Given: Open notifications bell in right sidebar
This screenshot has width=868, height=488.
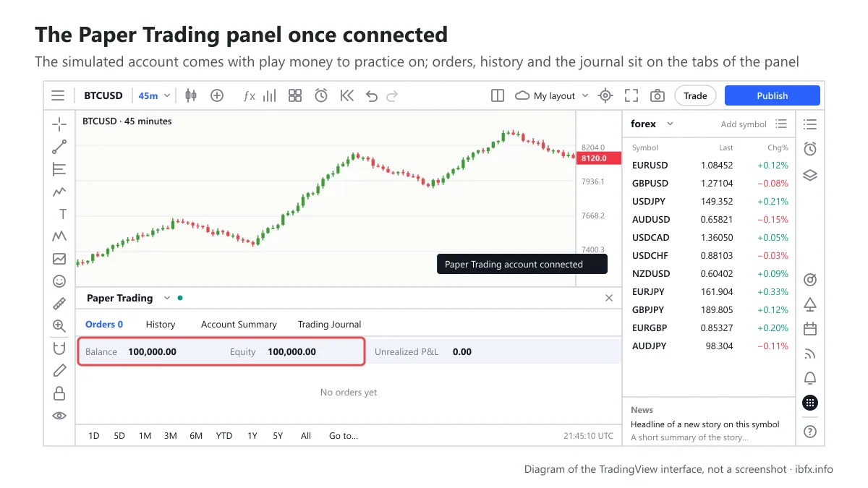Looking at the screenshot, I should 810,378.
